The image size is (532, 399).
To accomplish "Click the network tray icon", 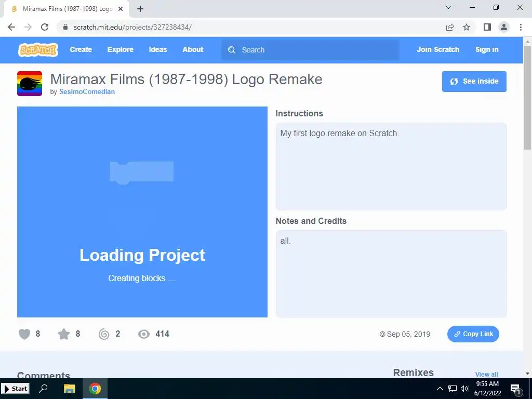I will [x=453, y=389].
